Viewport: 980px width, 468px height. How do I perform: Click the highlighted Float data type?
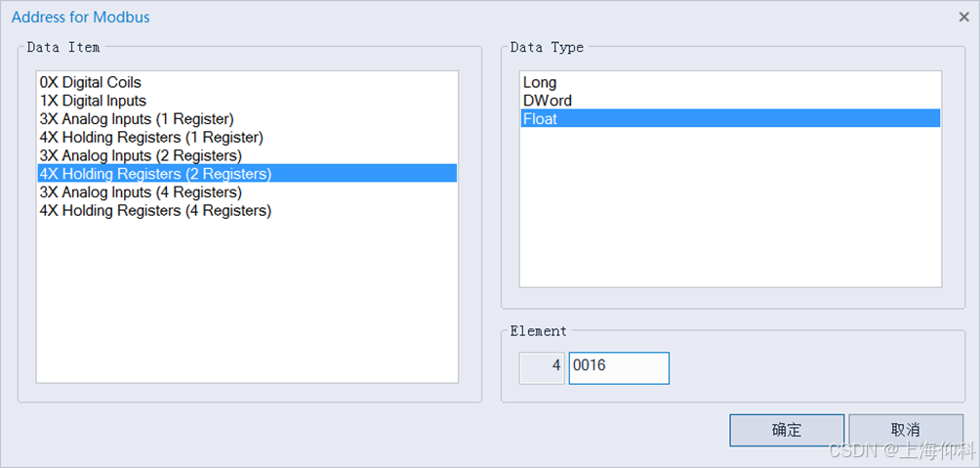pyautogui.click(x=541, y=119)
